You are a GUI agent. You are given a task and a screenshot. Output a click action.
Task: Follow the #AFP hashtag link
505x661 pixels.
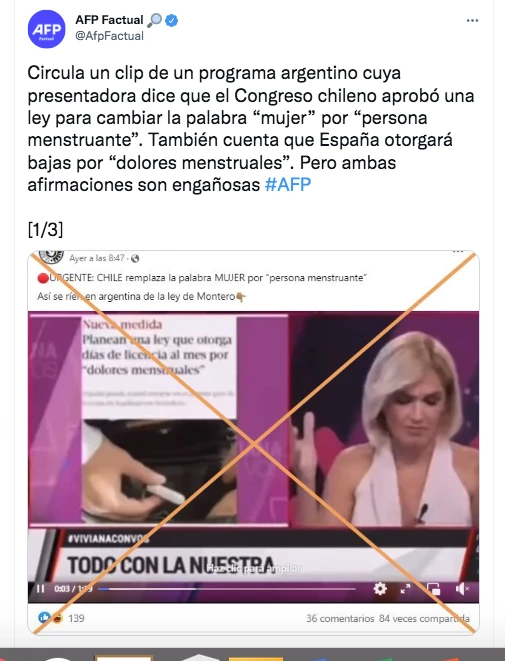tap(288, 185)
